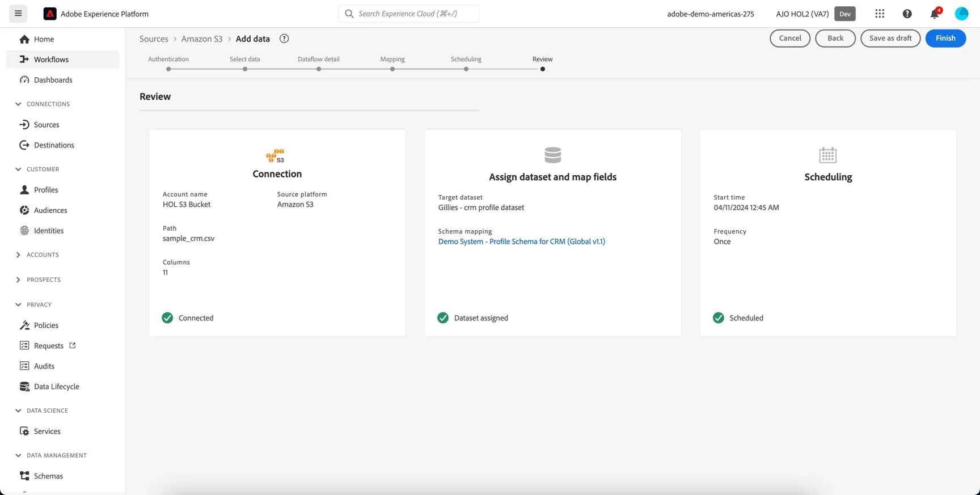This screenshot has width=980, height=495.
Task: Collapse the Privacy section
Action: [18, 304]
